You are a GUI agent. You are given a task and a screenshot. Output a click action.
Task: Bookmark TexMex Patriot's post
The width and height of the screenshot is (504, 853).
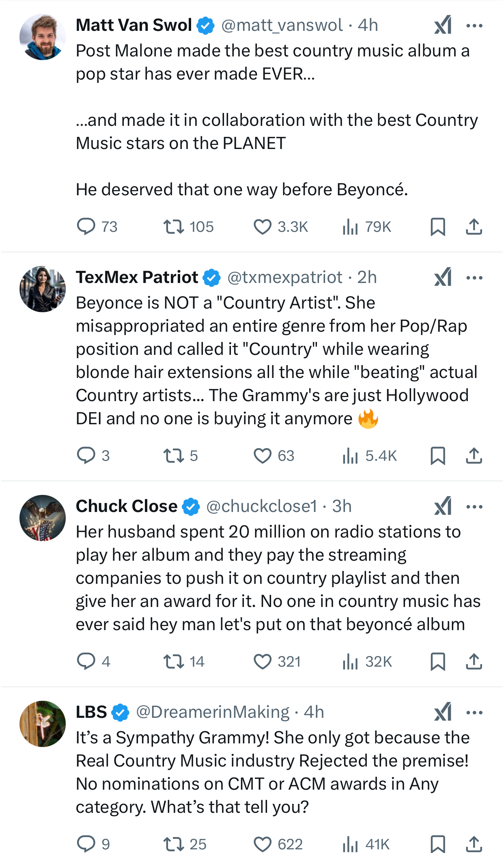(438, 456)
